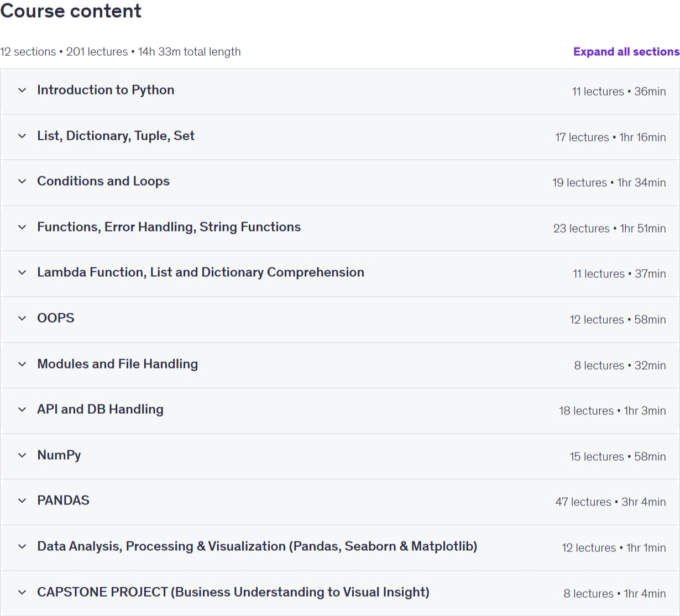Viewport: 680px width, 616px height.
Task: Select the Conditions and Loops title
Action: [x=103, y=181]
